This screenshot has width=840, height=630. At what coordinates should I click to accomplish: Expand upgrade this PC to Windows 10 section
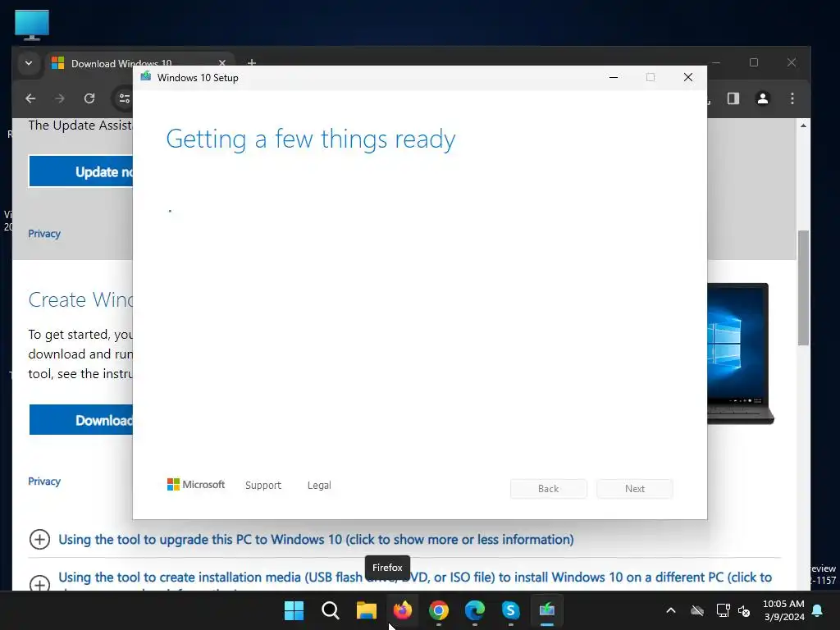pyautogui.click(x=316, y=540)
